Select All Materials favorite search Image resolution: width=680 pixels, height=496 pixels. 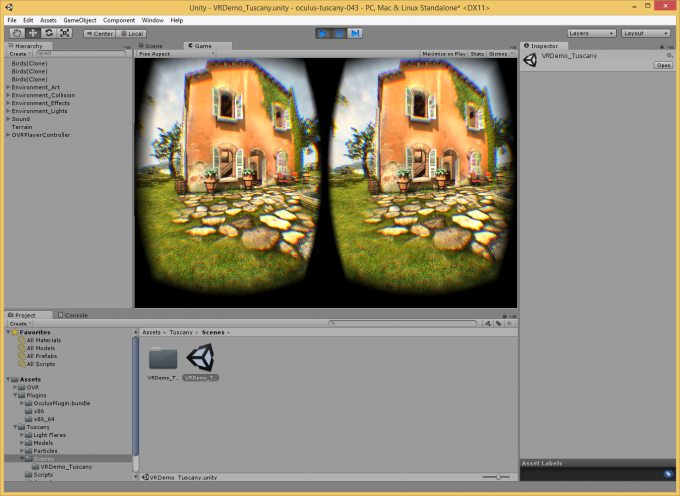click(43, 340)
